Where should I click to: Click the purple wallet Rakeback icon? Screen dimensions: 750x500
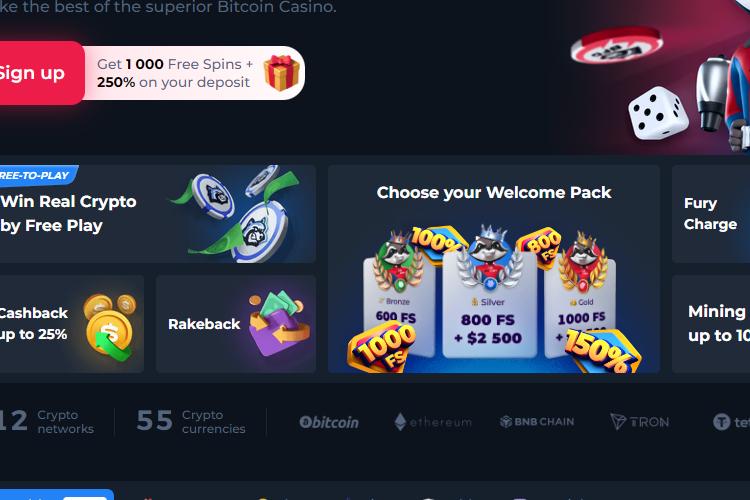coord(279,323)
